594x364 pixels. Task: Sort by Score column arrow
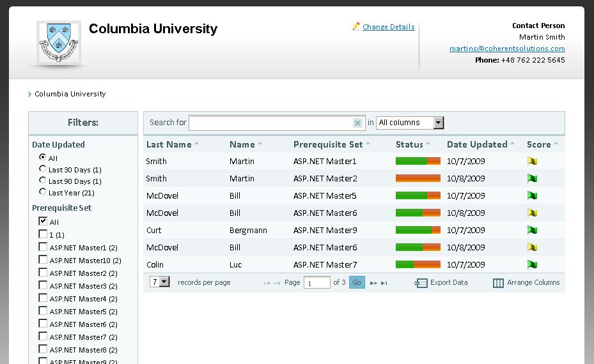(556, 144)
